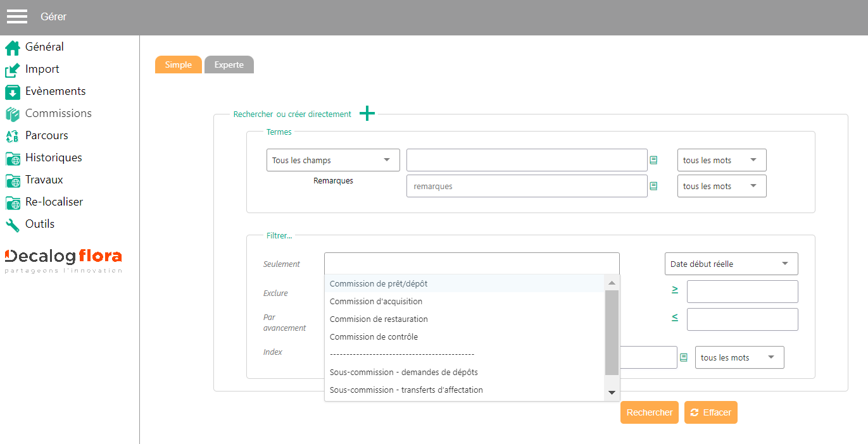Switch to the Experte tab
The height and width of the screenshot is (444, 868).
pyautogui.click(x=229, y=65)
